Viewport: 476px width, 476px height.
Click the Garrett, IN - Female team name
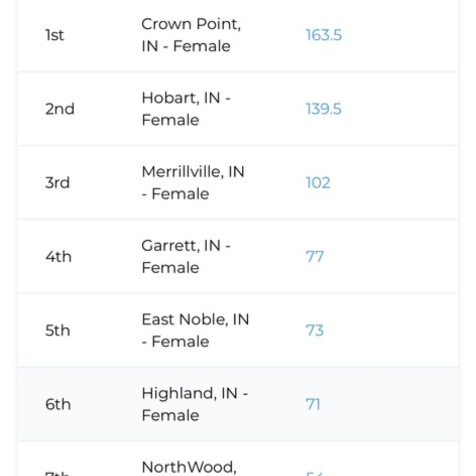click(186, 257)
